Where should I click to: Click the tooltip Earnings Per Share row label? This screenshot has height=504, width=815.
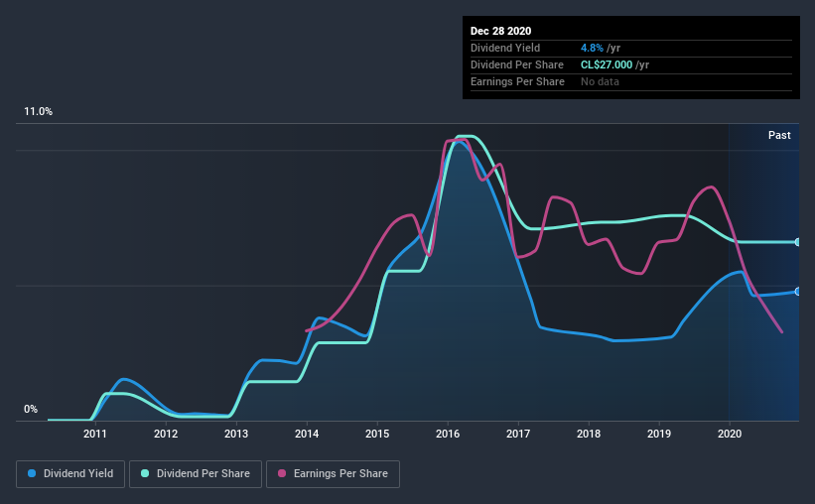click(517, 81)
